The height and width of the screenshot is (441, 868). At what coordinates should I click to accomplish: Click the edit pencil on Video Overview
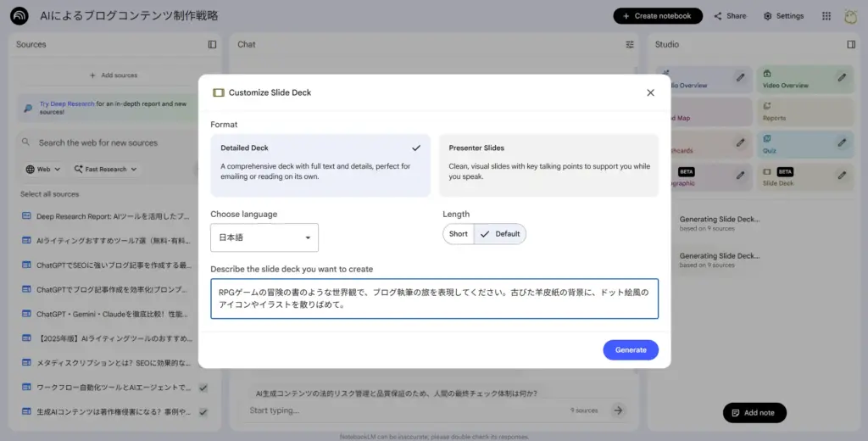[842, 78]
